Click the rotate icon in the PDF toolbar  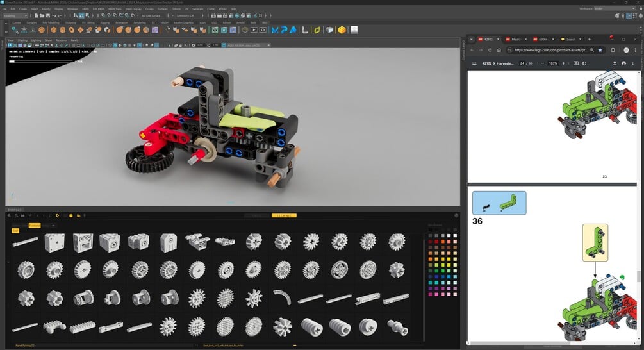point(584,63)
